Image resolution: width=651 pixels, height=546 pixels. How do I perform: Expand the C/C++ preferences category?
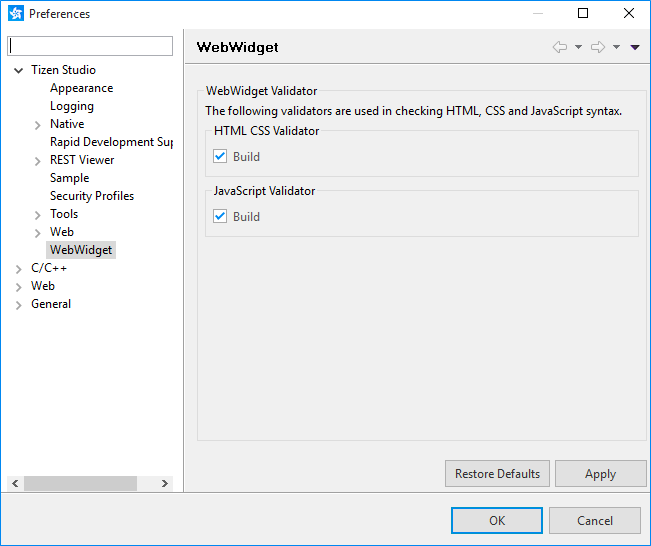pyautogui.click(x=19, y=269)
